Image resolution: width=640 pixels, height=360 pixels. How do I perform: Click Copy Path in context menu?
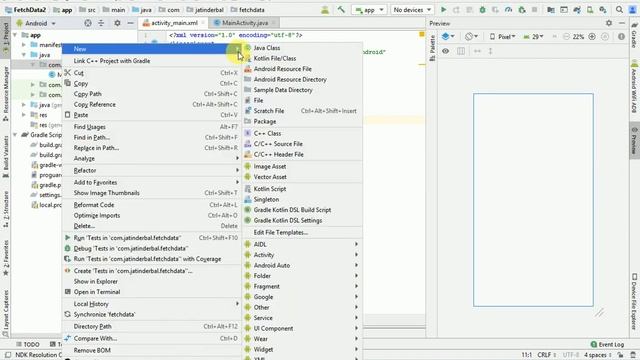point(151,94)
